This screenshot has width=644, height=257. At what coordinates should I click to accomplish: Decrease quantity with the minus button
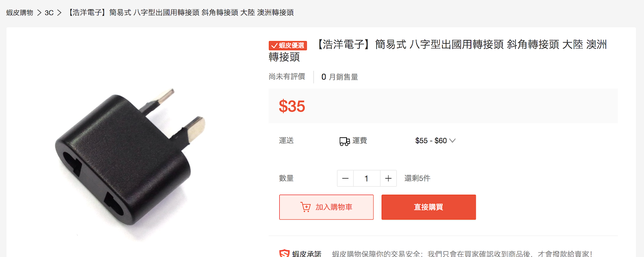[x=345, y=179]
